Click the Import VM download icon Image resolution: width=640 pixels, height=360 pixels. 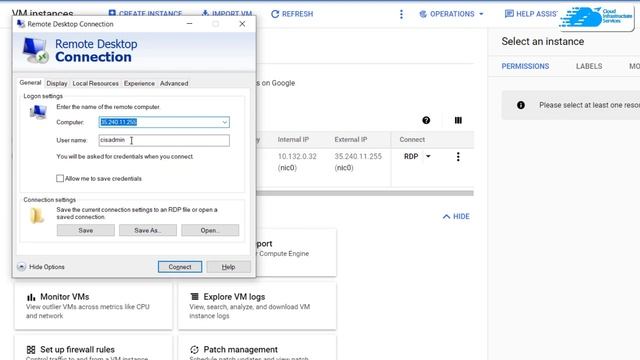[205, 13]
